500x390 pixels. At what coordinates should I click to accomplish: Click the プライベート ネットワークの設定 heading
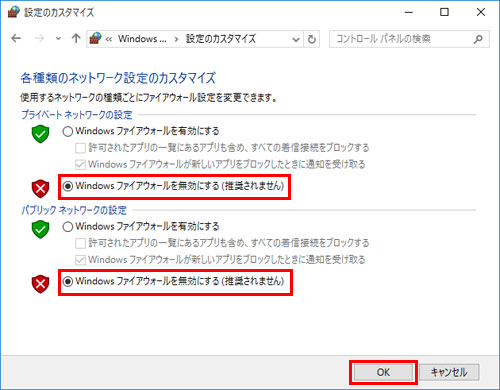coord(77,115)
